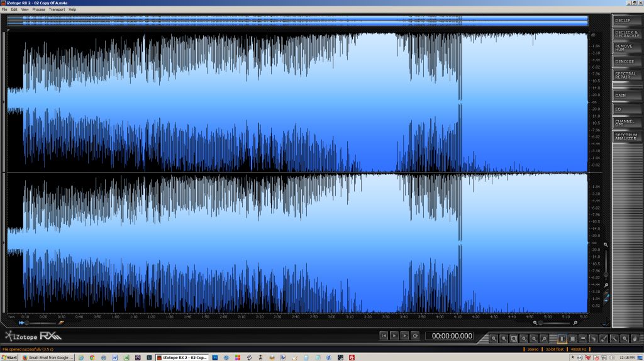Launch Chrome from the taskbar
Screen dimensions: 644x361
pyautogui.click(x=92, y=357)
